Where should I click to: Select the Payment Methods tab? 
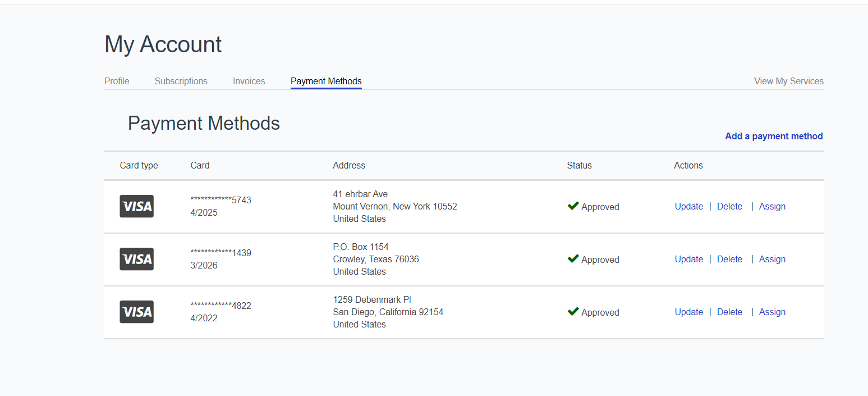(326, 81)
